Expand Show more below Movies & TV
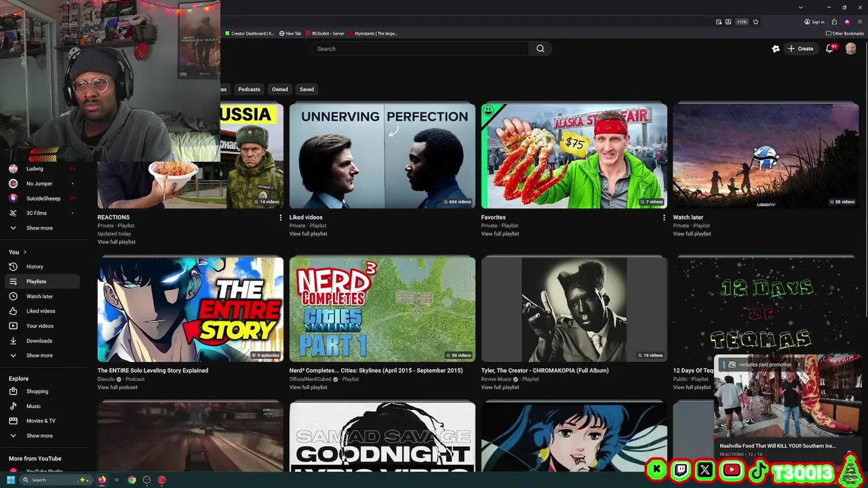Viewport: 868px width, 488px height. pos(43,436)
